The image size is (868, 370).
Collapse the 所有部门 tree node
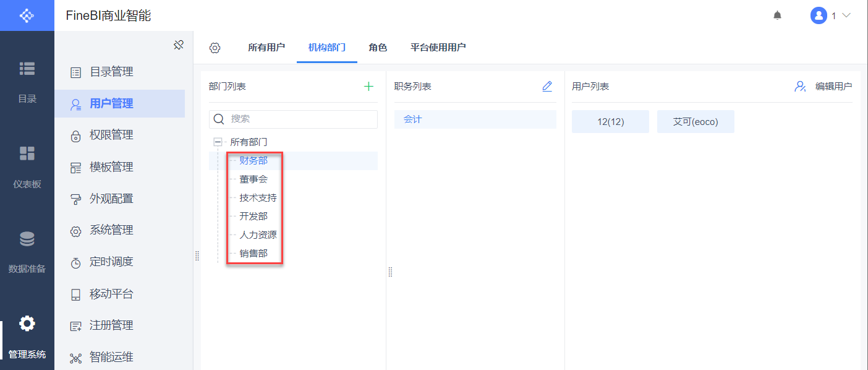point(218,142)
